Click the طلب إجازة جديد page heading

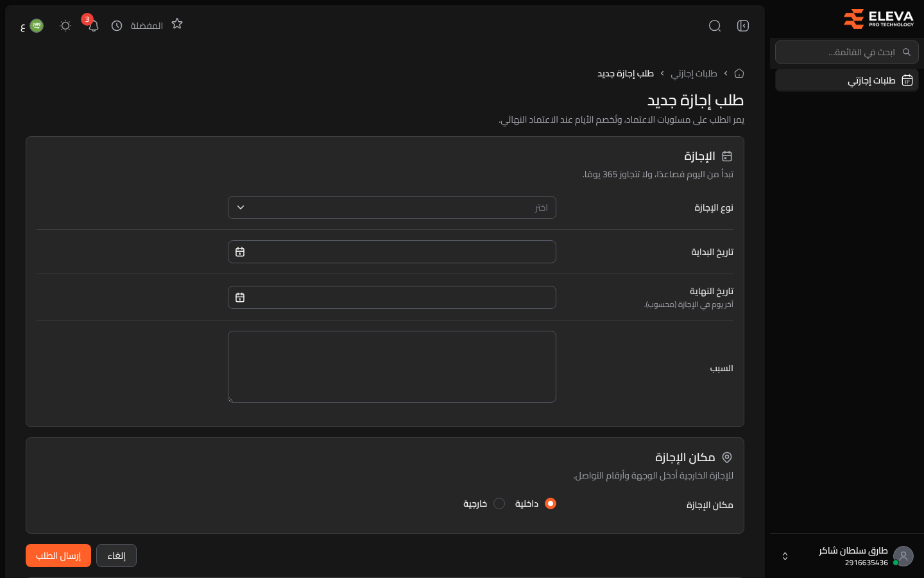pos(696,100)
